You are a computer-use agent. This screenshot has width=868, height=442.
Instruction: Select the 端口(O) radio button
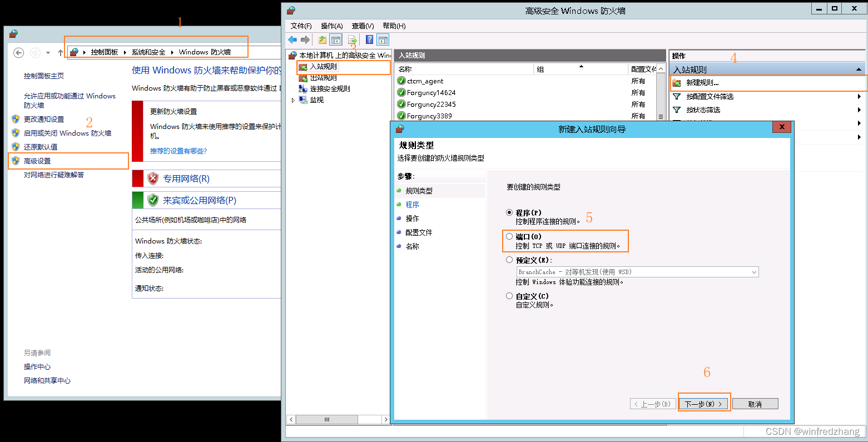point(509,236)
